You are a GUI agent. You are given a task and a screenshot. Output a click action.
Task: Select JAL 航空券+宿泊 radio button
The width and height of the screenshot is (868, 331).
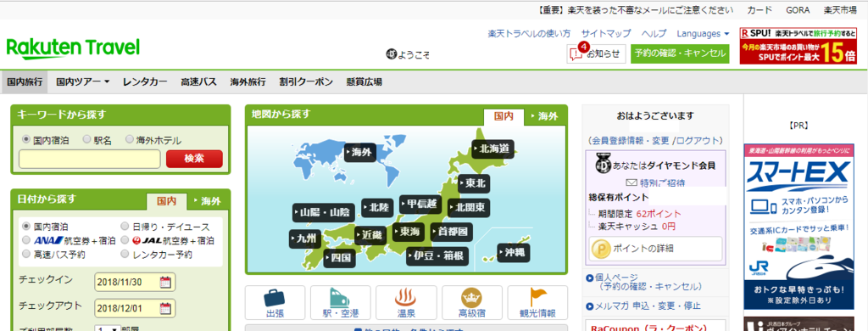tap(125, 240)
